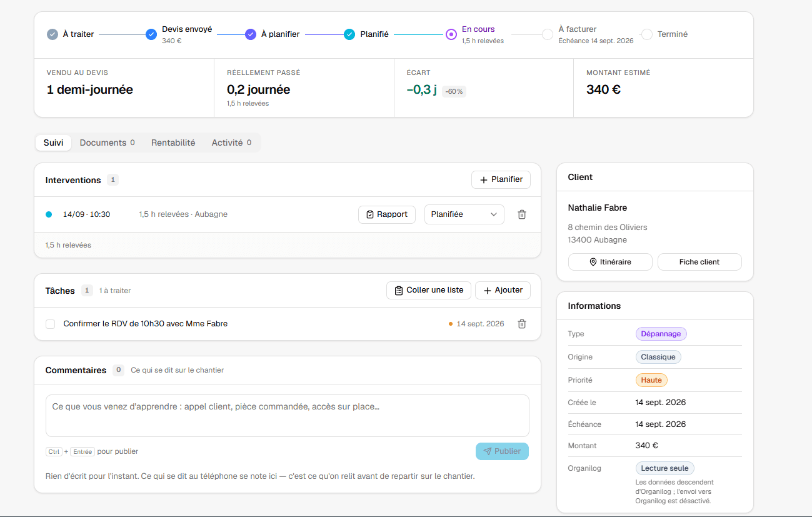Viewport: 812px width, 517px height.
Task: Click the À facturer step circle
Action: 548,34
